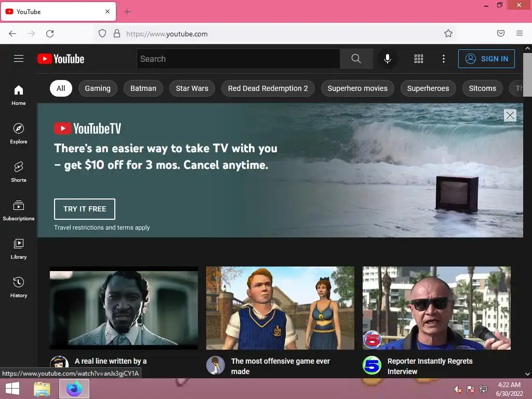Open Shorts in the sidebar
The width and height of the screenshot is (532, 399).
pyautogui.click(x=19, y=172)
